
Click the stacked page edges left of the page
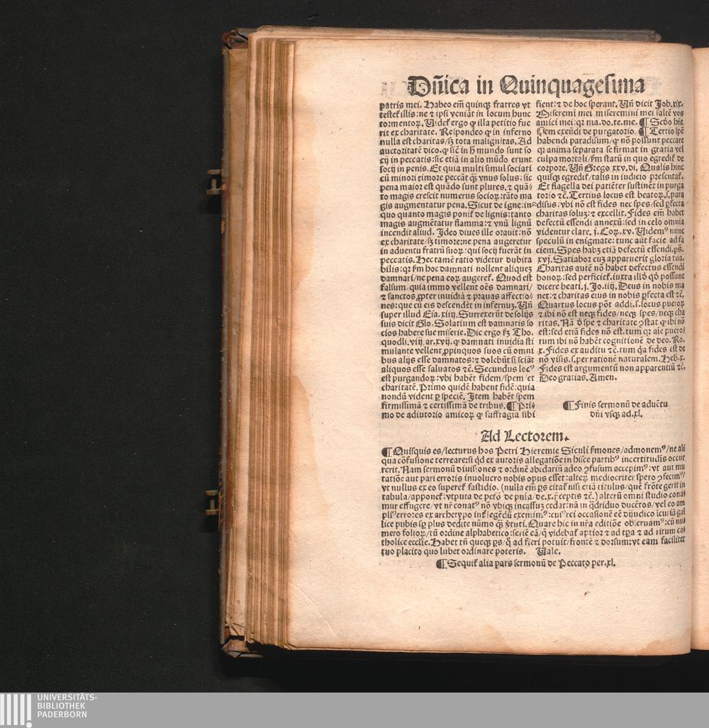pyautogui.click(x=269, y=340)
